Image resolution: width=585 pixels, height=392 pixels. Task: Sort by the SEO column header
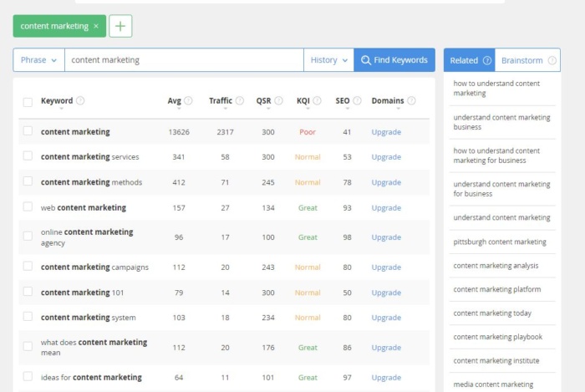pyautogui.click(x=343, y=100)
